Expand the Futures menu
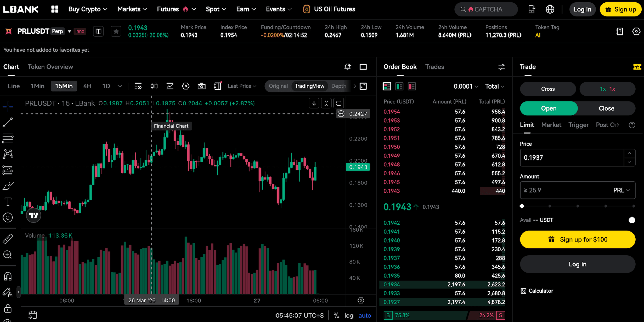 pos(176,9)
